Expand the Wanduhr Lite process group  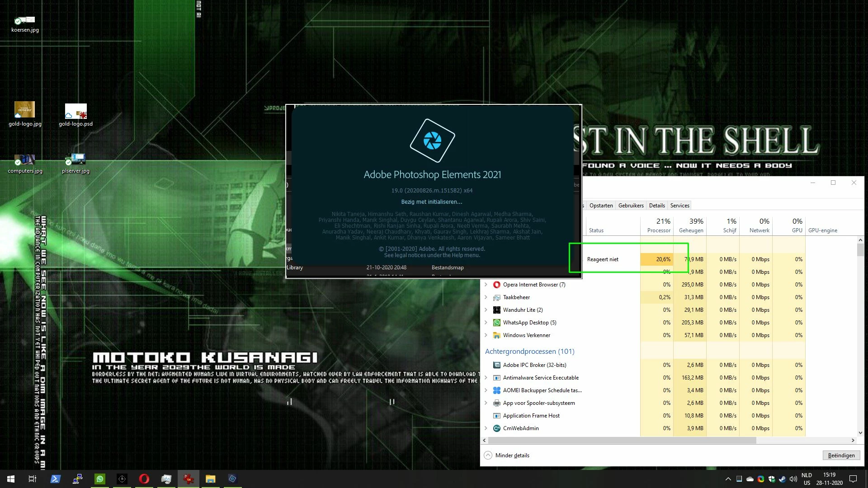click(486, 310)
